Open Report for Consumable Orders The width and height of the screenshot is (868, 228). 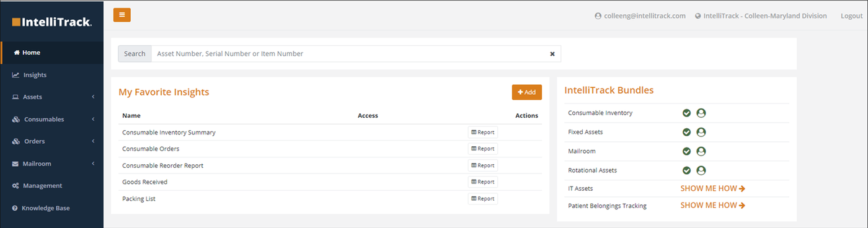pos(483,149)
